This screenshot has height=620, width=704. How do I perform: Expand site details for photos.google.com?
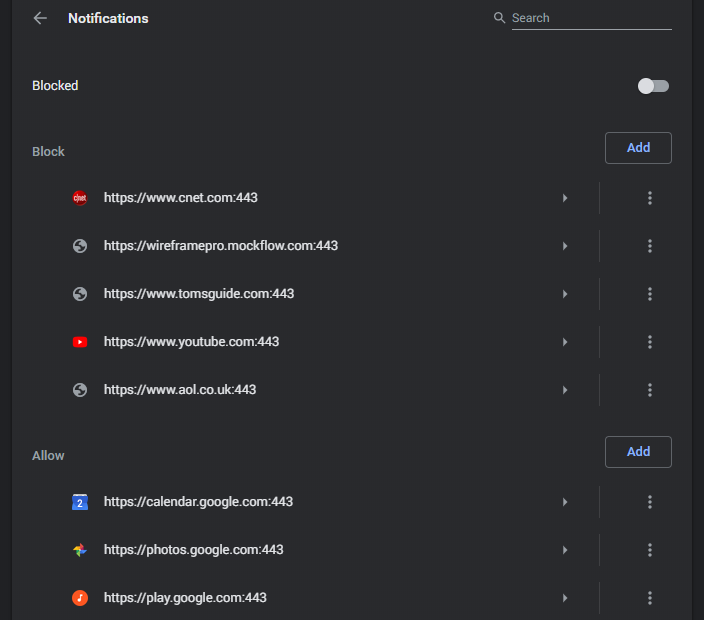(x=565, y=550)
